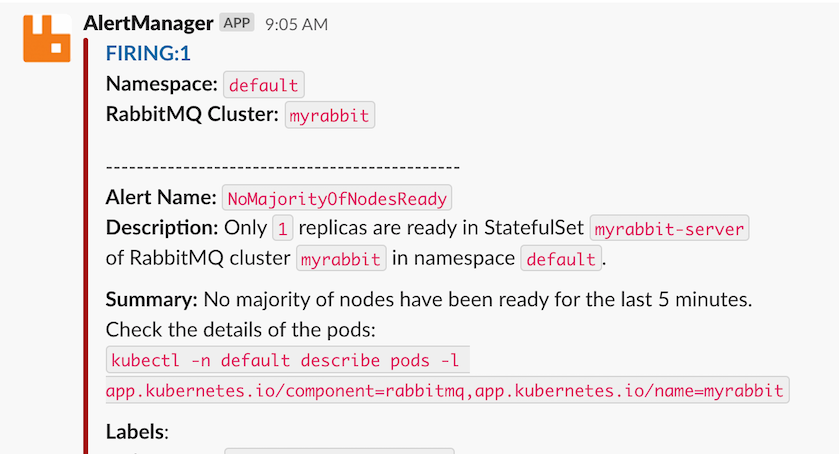Click the bold 'Labels' heading
Viewport: 839px width, 454px height.
tap(136, 432)
